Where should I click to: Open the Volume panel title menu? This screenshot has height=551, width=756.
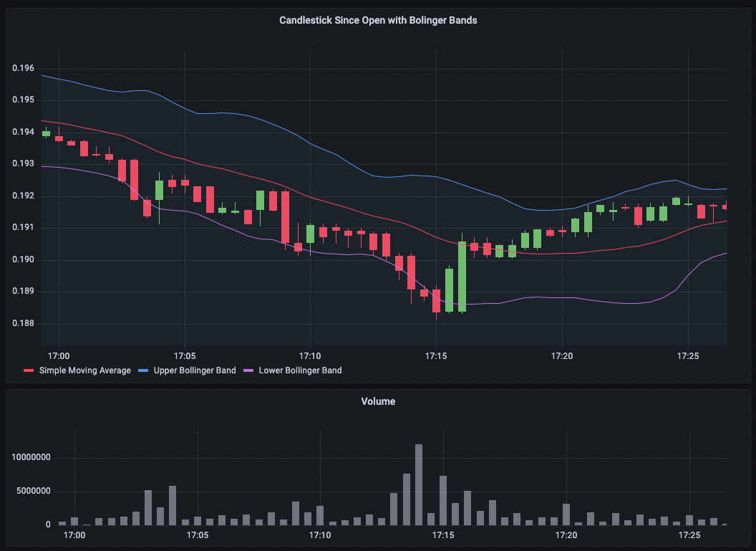point(378,402)
